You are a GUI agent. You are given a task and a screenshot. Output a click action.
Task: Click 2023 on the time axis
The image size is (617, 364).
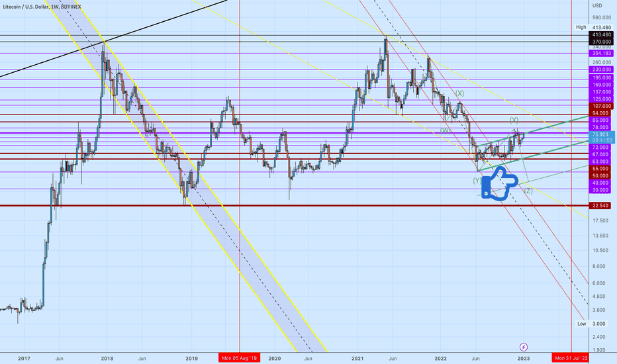pos(524,359)
